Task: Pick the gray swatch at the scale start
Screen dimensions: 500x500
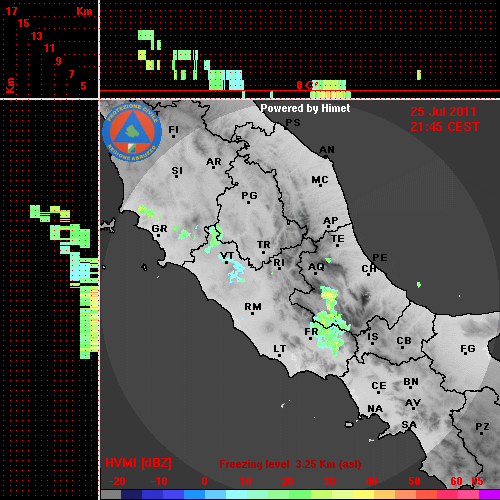Action: (x=111, y=495)
